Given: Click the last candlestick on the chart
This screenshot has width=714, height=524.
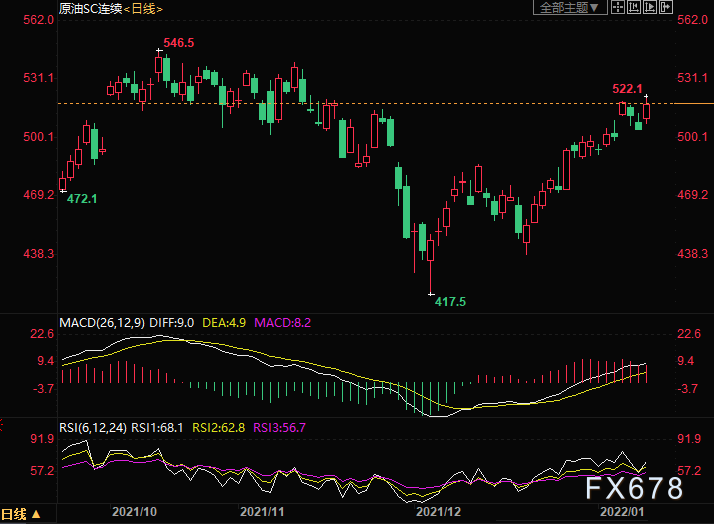Looking at the screenshot, I should click(647, 111).
